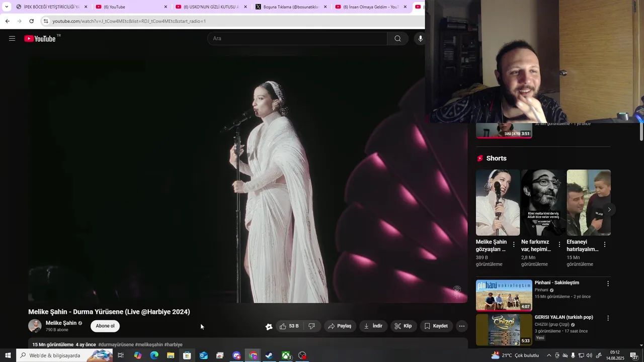This screenshot has width=644, height=362.
Task: Open notification center with 27 badge
Action: pyautogui.click(x=633, y=355)
